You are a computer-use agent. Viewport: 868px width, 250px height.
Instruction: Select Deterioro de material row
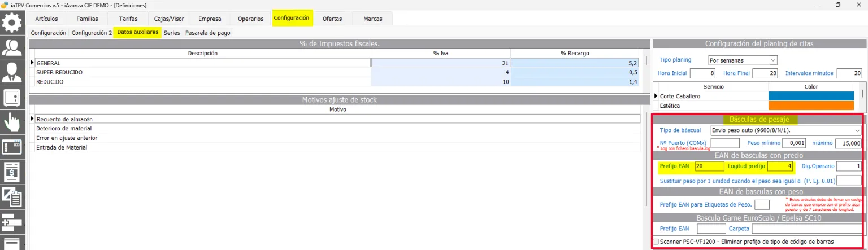click(x=337, y=129)
